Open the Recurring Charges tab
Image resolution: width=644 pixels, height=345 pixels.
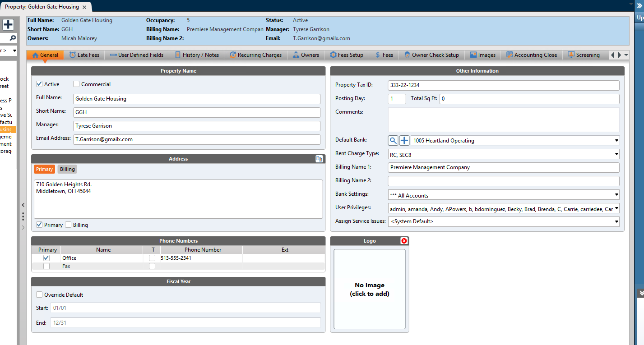pos(255,55)
